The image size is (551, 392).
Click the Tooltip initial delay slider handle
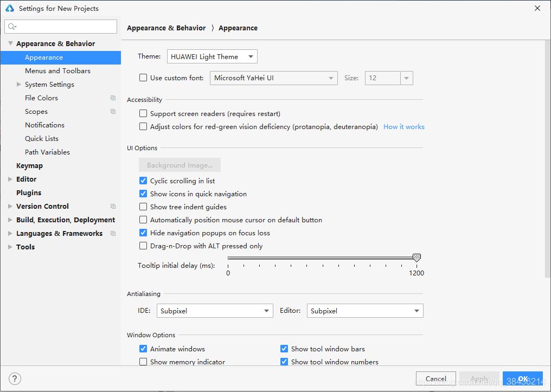tap(417, 258)
